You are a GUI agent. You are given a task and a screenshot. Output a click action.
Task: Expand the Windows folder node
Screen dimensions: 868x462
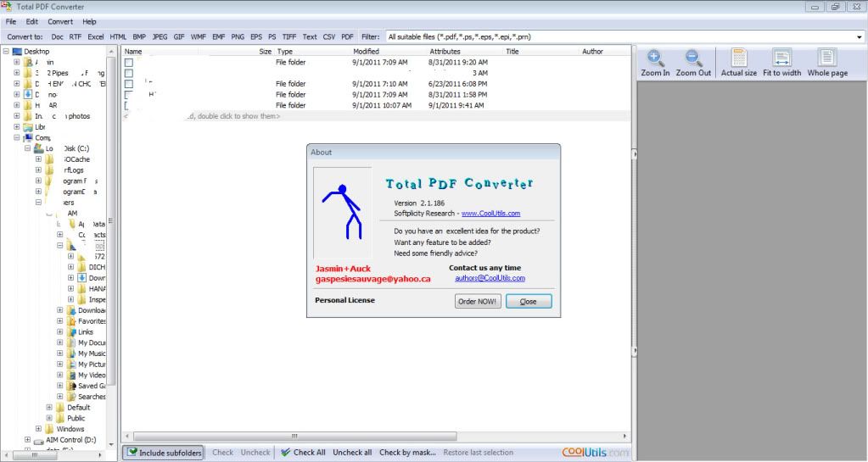pyautogui.click(x=38, y=429)
